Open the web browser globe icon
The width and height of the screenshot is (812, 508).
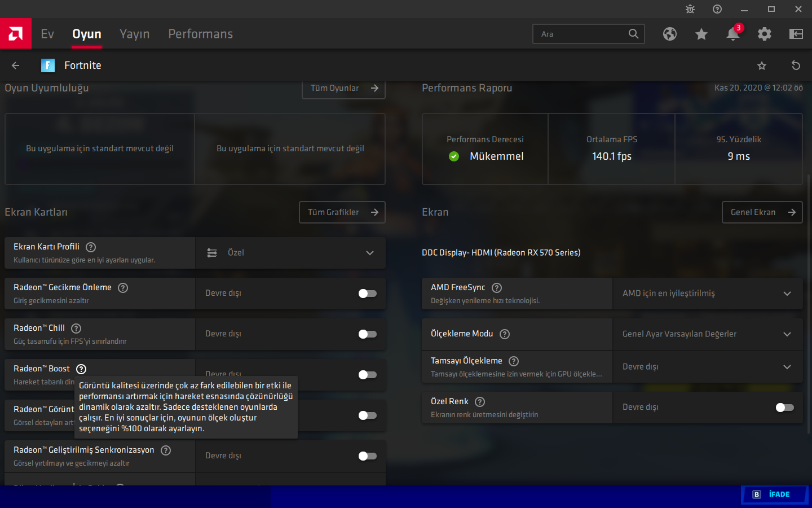pos(670,34)
